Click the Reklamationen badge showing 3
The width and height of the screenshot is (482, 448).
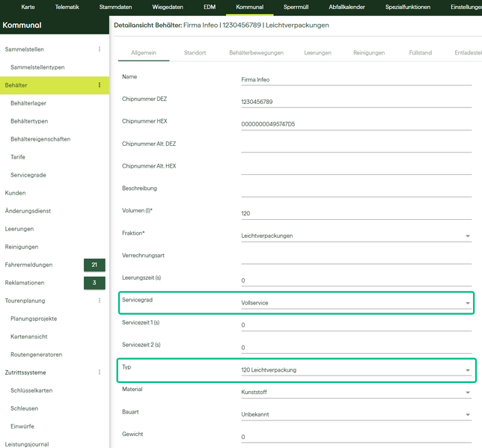94,283
